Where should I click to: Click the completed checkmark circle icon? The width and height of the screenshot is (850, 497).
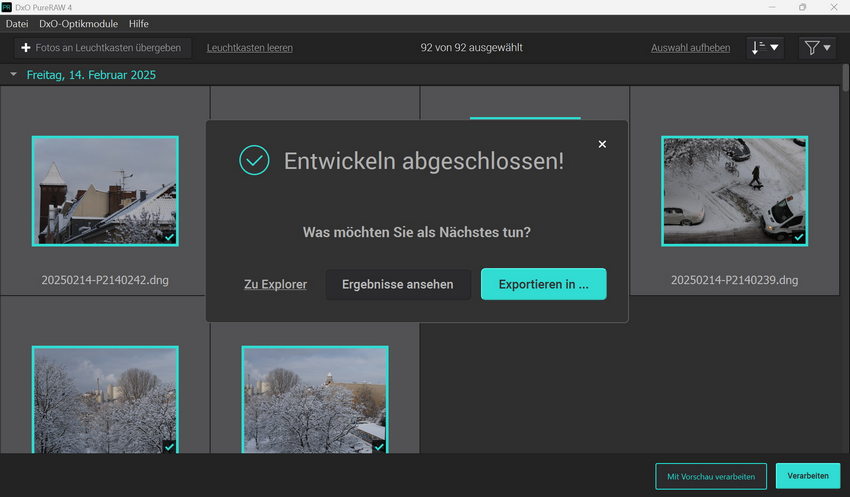[254, 160]
